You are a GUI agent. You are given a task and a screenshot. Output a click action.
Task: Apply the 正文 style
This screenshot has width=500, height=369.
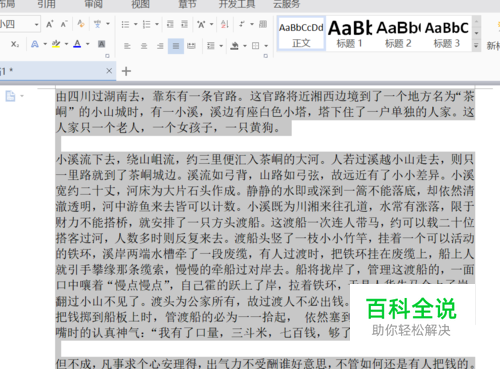pyautogui.click(x=301, y=33)
